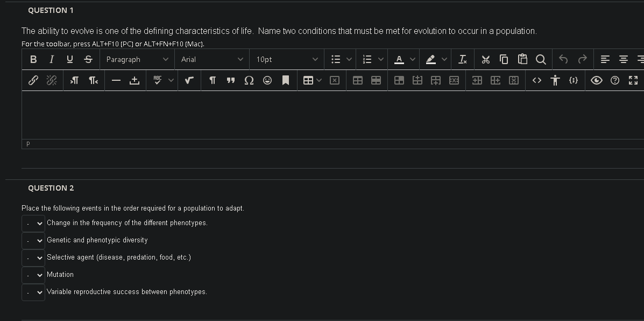
Task: Cut selection with scissors icon
Action: coord(485,60)
